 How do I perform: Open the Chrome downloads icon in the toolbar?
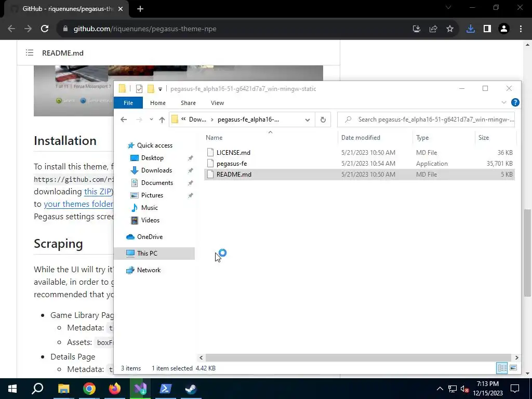coord(470,29)
